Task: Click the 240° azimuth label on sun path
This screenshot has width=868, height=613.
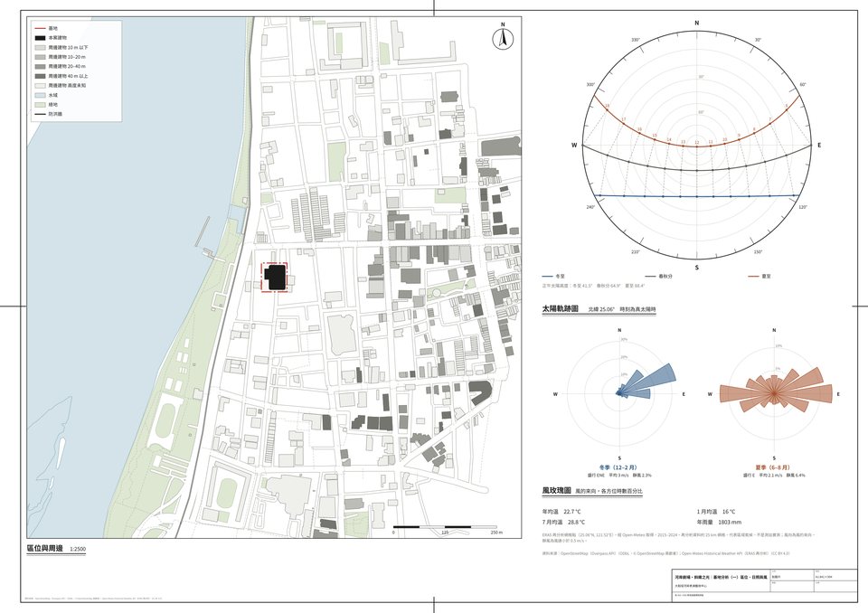Action: [590, 207]
